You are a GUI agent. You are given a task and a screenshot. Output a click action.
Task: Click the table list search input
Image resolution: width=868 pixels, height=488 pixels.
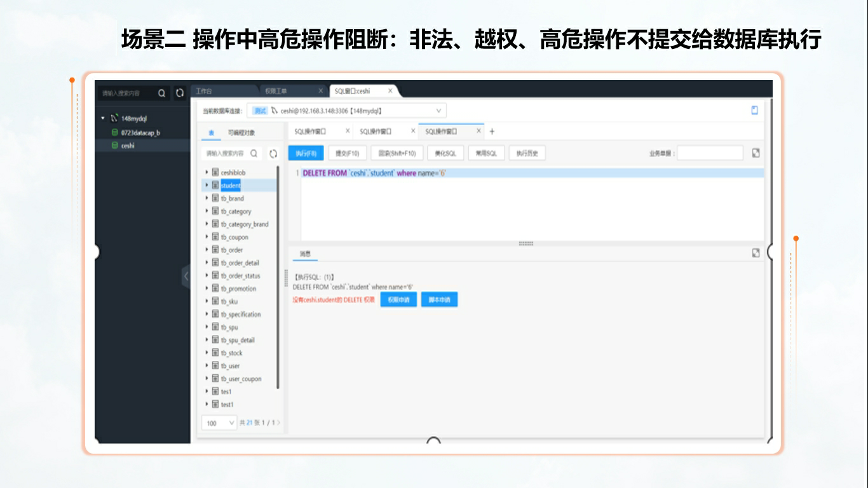pyautogui.click(x=225, y=153)
